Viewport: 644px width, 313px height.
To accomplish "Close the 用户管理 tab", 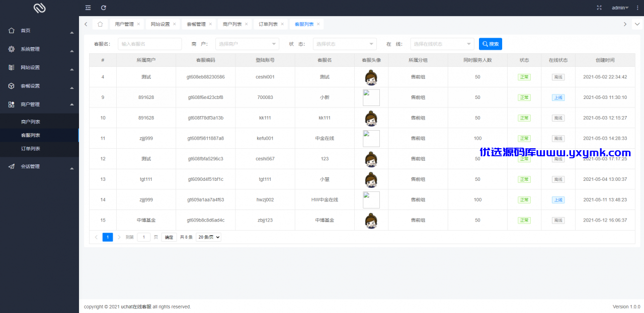I will 138,24.
